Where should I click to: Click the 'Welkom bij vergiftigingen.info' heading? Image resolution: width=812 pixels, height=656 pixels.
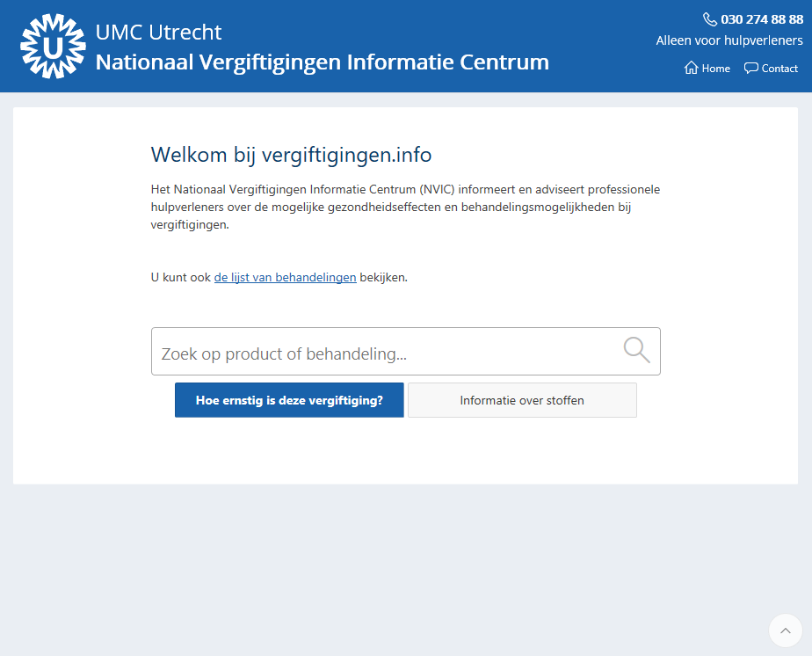[291, 155]
